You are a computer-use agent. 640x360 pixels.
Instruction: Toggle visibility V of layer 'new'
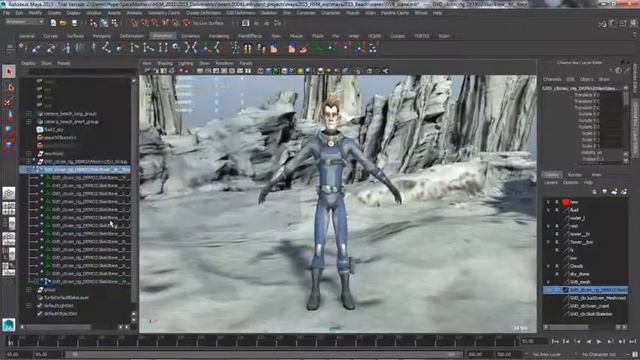coord(548,202)
